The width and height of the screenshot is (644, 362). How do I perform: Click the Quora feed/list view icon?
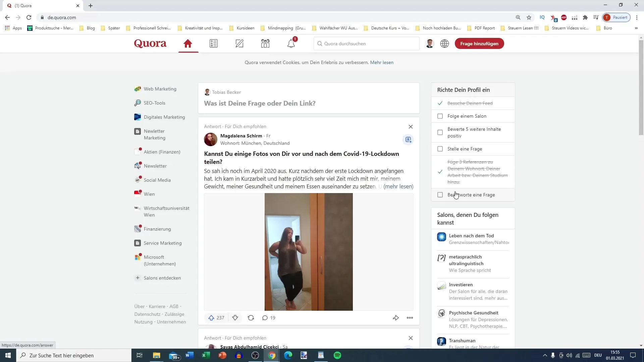[214, 43]
